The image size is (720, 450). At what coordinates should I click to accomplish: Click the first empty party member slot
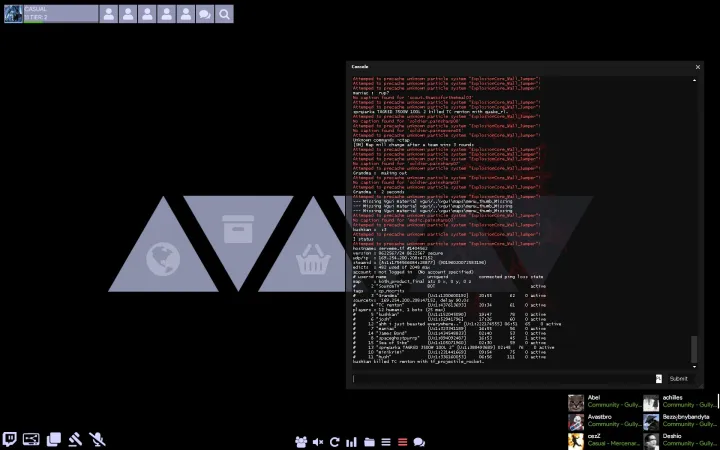108,14
